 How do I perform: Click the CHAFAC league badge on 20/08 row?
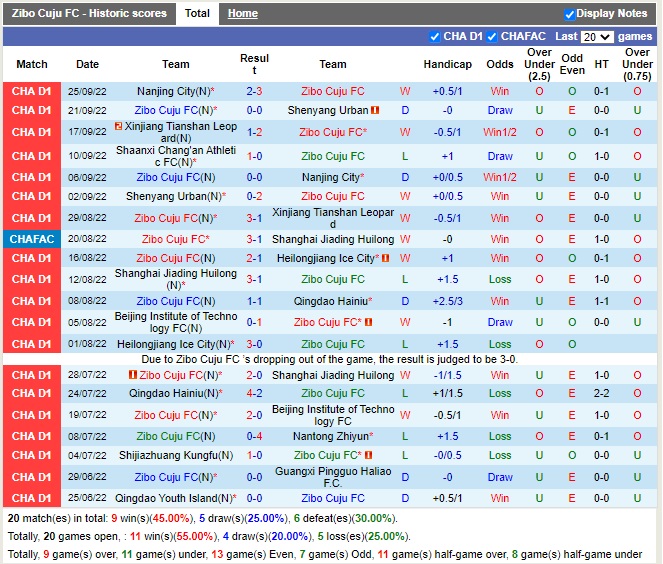pyautogui.click(x=31, y=240)
